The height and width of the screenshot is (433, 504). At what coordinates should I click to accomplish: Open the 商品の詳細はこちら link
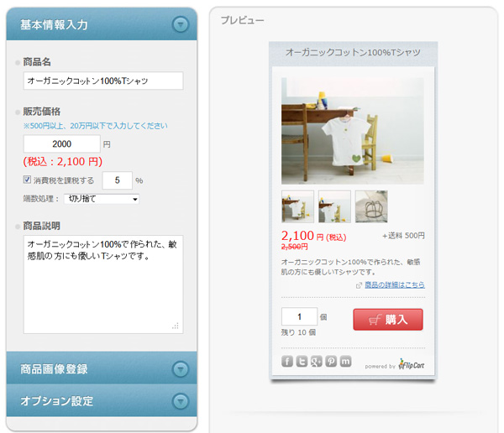pyautogui.click(x=394, y=285)
